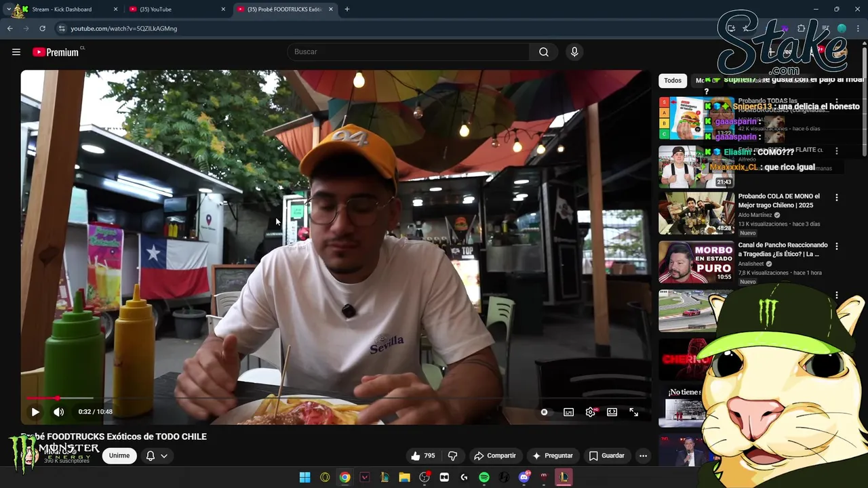Open a new browser tab
Viewport: 868px width, 488px height.
[x=347, y=9]
